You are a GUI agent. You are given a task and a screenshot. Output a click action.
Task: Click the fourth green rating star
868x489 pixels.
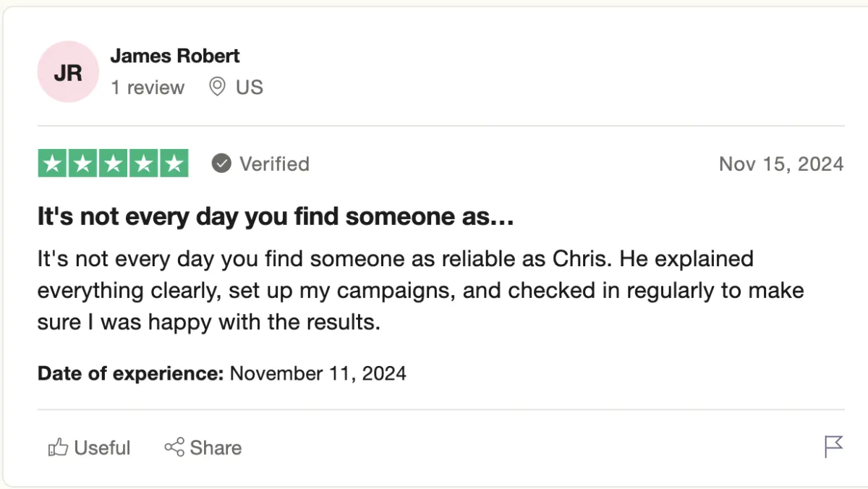(143, 163)
